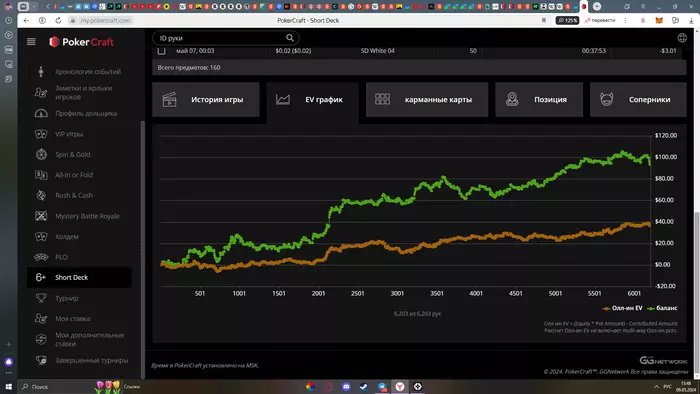The width and height of the screenshot is (700, 394).
Task: Select Short Deck in the sidebar
Action: 79,278
